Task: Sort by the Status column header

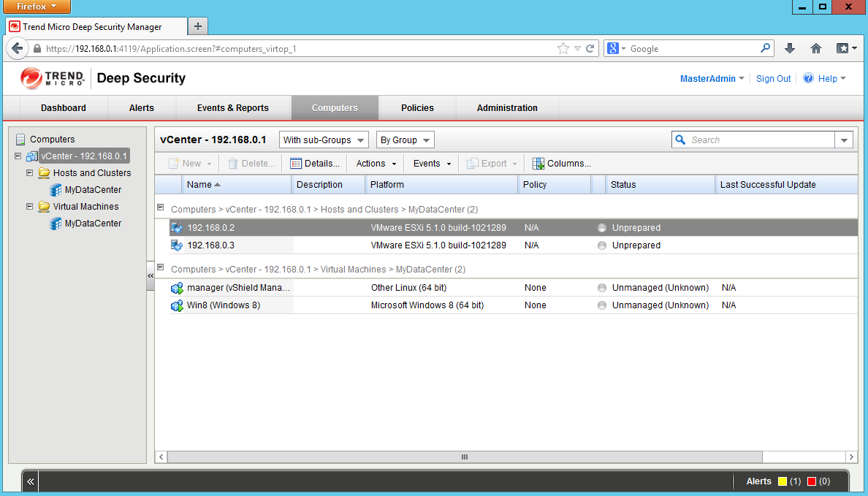Action: click(x=660, y=185)
